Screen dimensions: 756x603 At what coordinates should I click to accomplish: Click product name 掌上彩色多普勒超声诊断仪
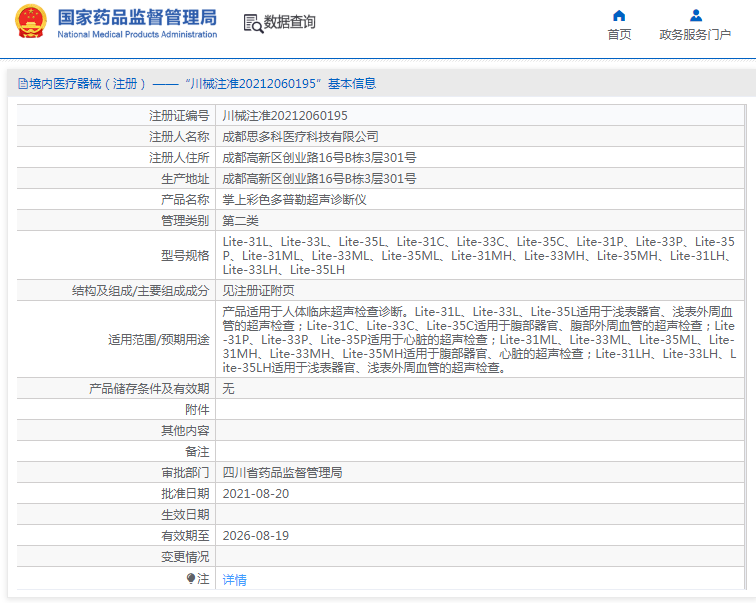pos(294,200)
